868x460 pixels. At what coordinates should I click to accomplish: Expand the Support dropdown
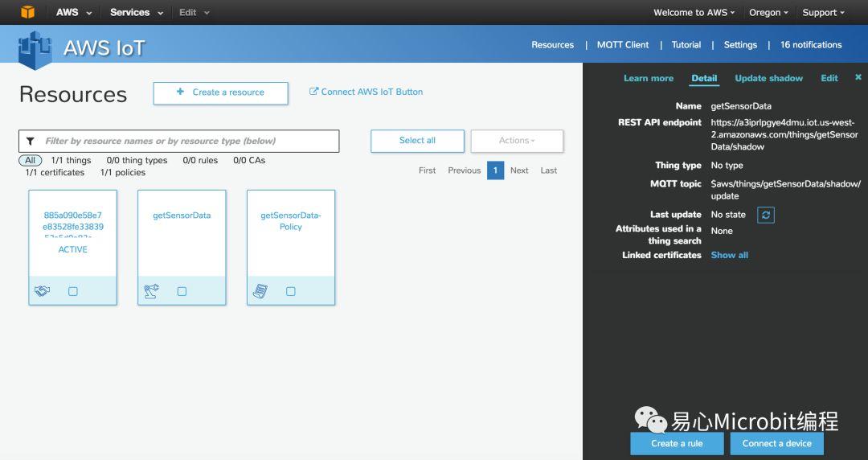click(x=823, y=12)
